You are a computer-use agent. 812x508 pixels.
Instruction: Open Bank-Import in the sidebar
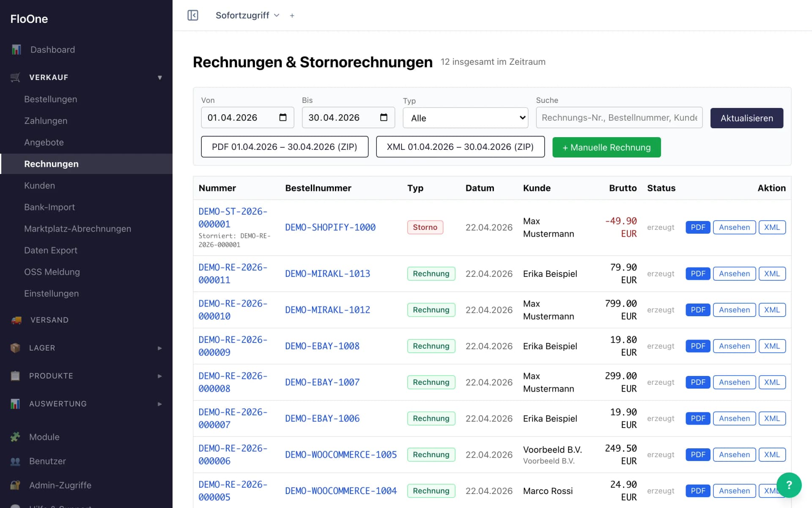(x=49, y=207)
